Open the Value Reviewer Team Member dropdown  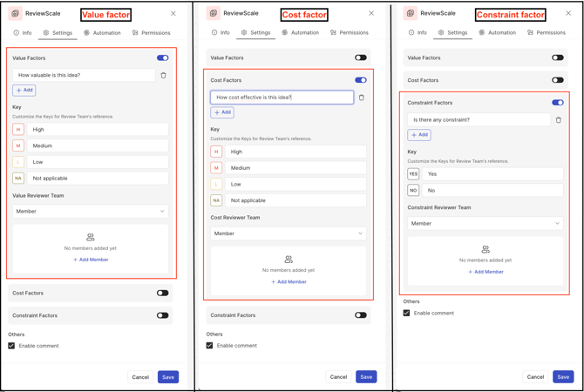90,211
